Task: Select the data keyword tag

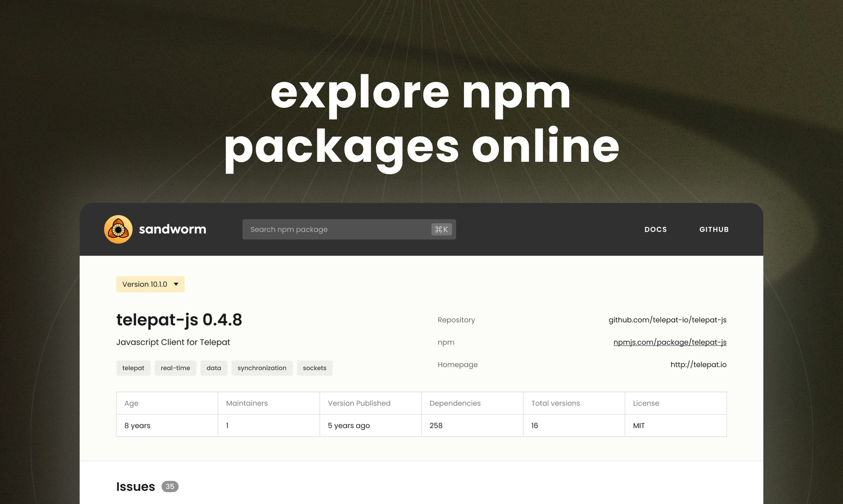Action: (214, 368)
